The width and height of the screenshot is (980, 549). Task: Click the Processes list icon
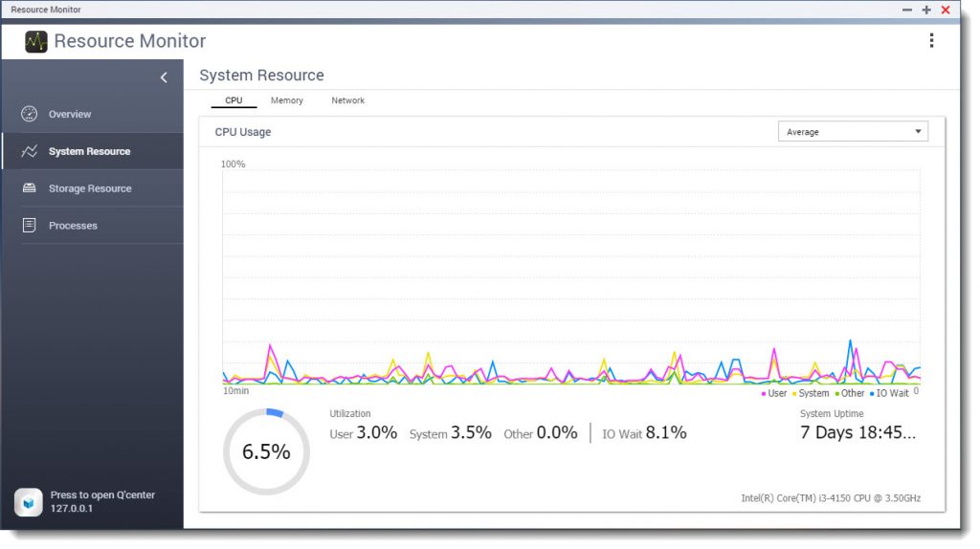point(30,226)
